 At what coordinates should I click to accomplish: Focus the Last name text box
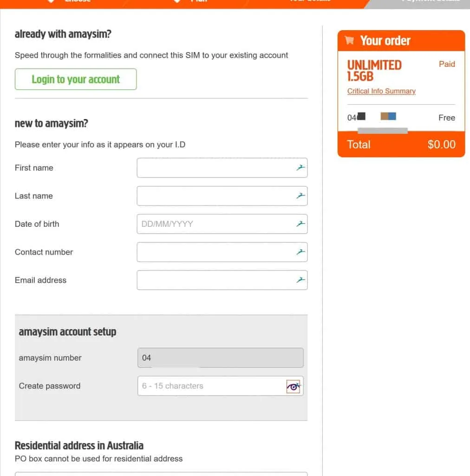coord(216,196)
